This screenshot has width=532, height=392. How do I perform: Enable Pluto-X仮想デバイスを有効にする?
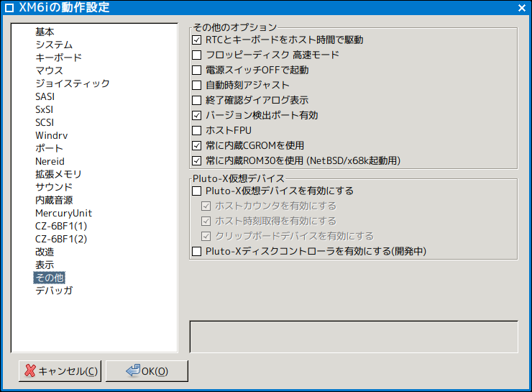(197, 191)
